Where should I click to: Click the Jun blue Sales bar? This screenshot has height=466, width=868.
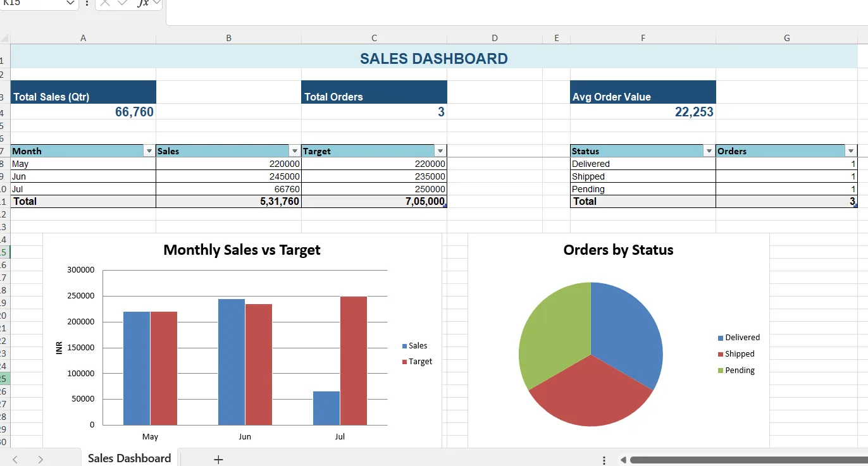tap(232, 362)
